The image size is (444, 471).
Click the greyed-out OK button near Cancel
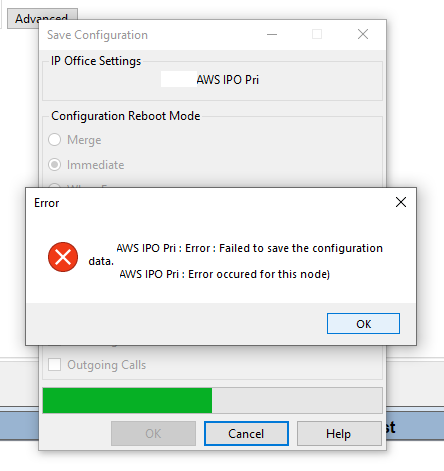pyautogui.click(x=153, y=433)
